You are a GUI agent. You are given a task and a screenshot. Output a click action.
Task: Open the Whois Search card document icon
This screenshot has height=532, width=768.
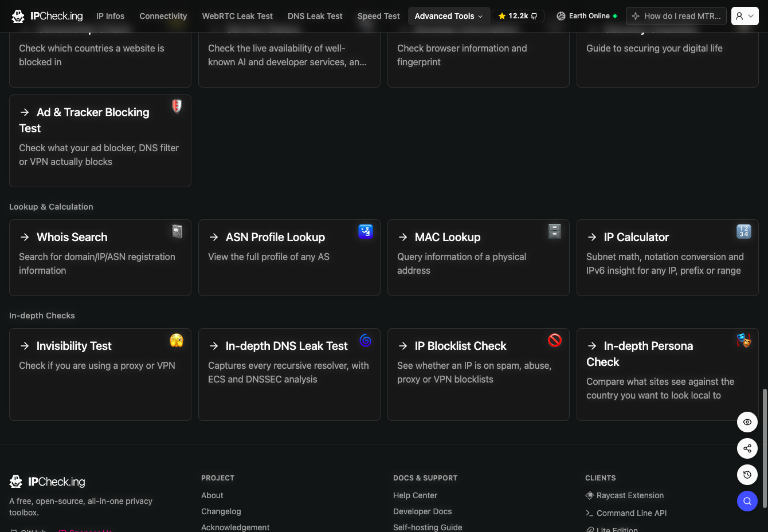(177, 231)
